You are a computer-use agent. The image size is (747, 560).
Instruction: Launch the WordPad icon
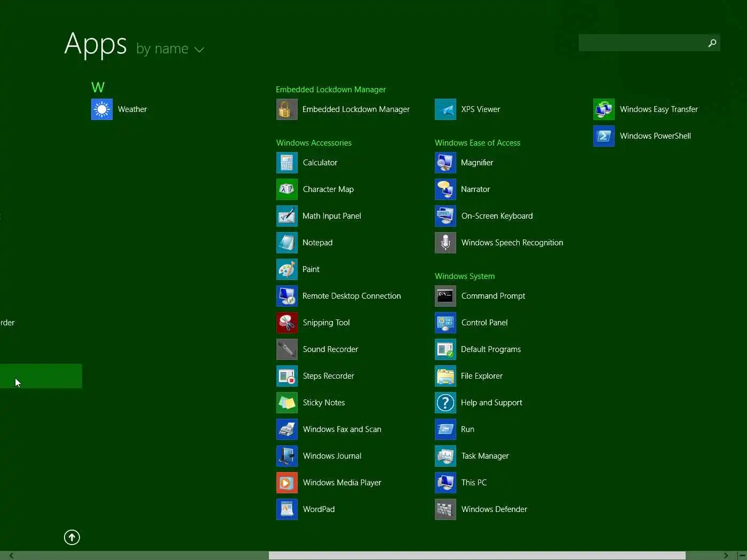pos(287,509)
